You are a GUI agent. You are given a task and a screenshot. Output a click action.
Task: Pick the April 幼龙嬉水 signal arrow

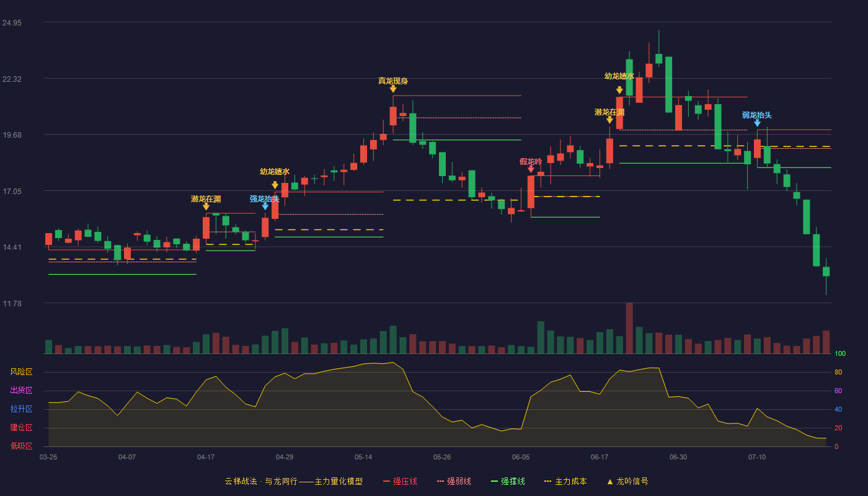coord(275,185)
